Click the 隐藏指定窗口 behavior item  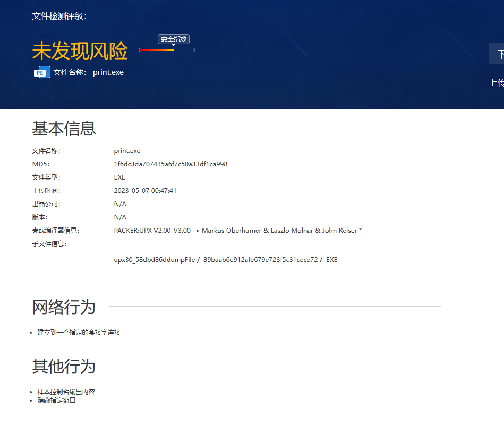pos(57,400)
